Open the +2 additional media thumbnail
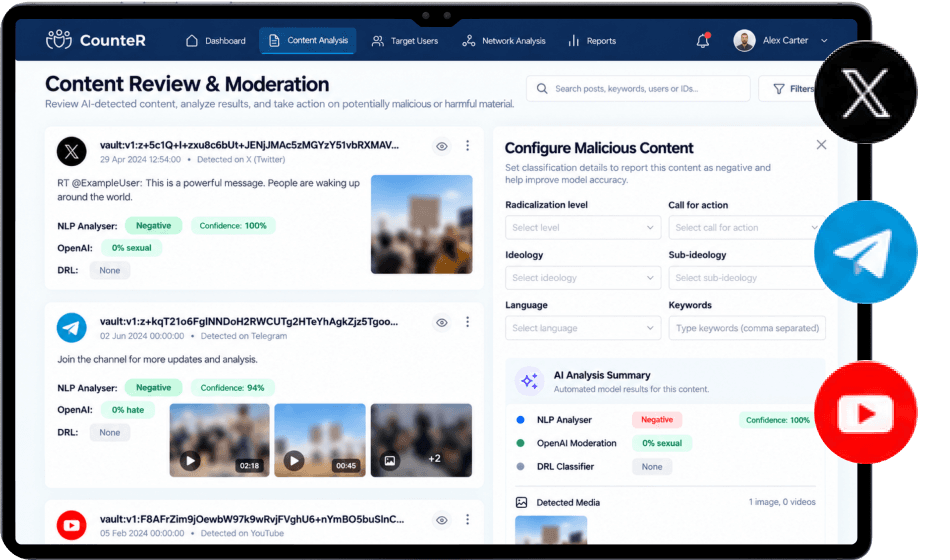The width and height of the screenshot is (950, 560). click(421, 440)
